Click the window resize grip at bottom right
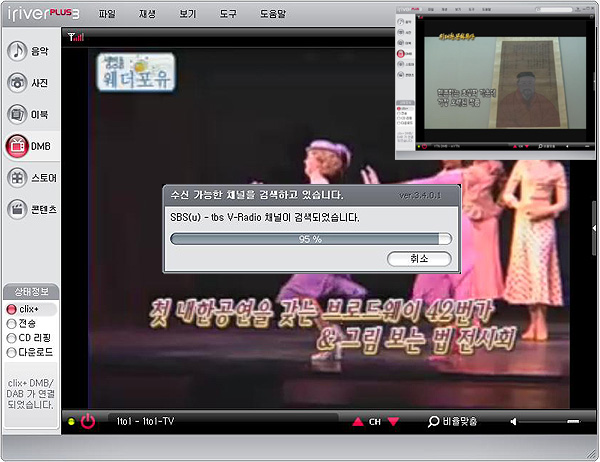The image size is (600, 462). (592, 454)
